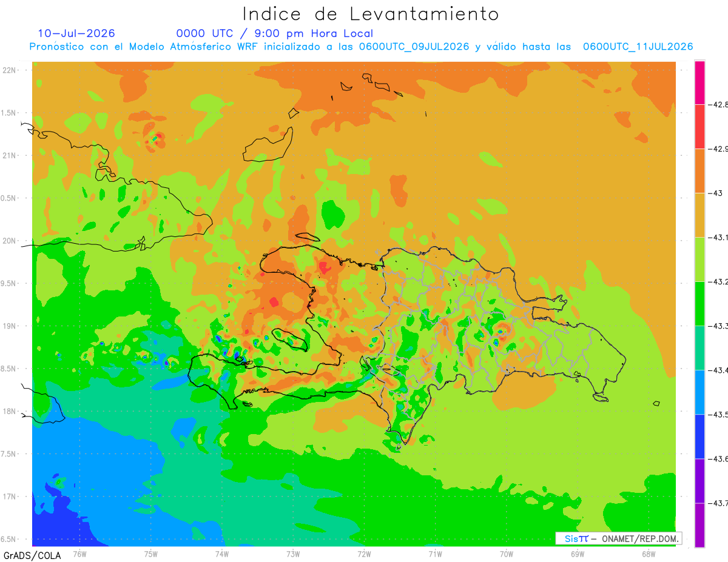Choose the dark blue segment below -43.5
Screen dimensions: 728x562
(699, 436)
